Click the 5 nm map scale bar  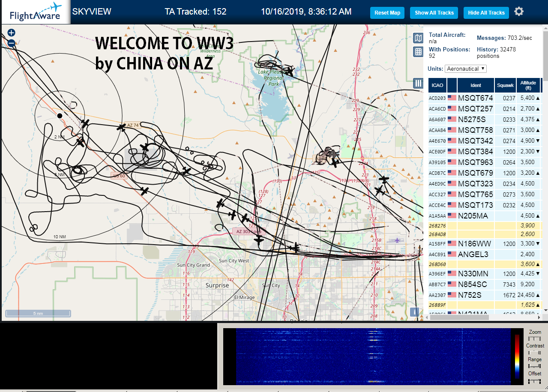click(x=38, y=313)
